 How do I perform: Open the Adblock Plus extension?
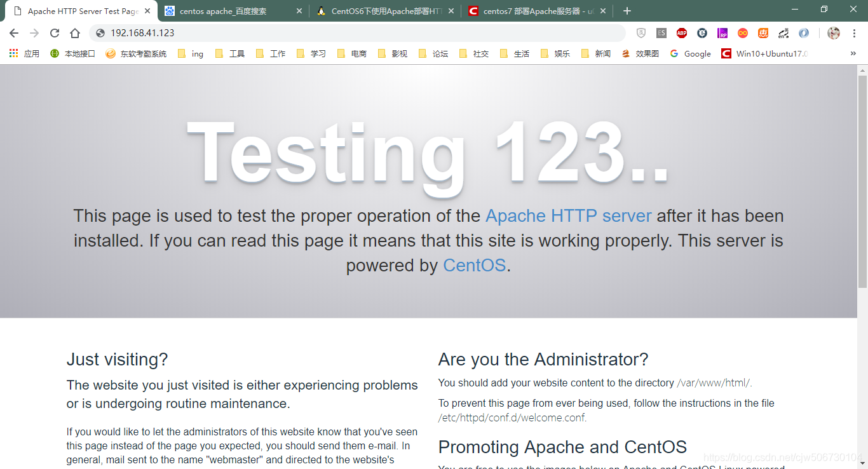pos(682,33)
